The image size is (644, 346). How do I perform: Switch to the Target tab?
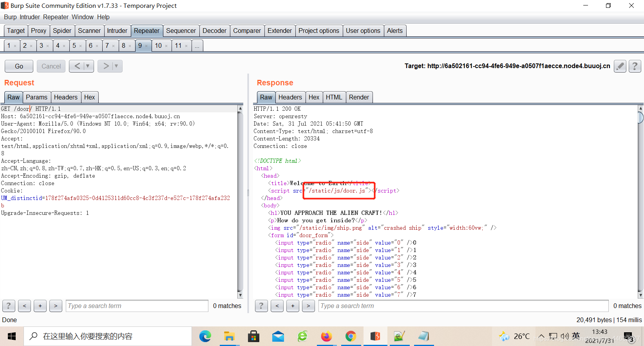pos(16,31)
